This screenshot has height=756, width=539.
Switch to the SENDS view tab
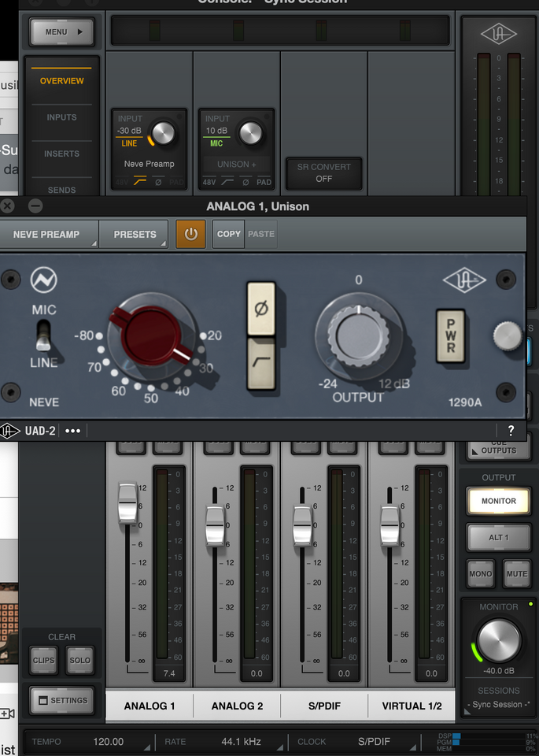[x=61, y=190]
